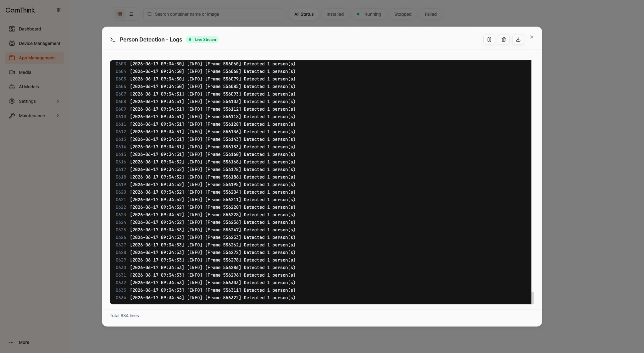This screenshot has width=644, height=353.
Task: Filter by Installed status
Action: pos(335,14)
